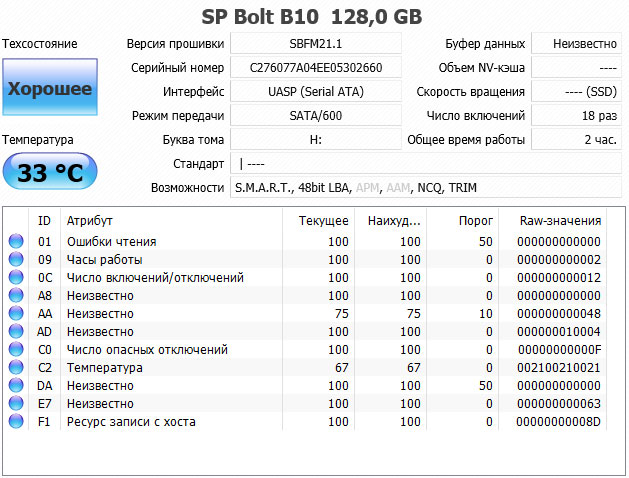Click raw value 00000000008D
Screen dimensions: 629x478
(x=559, y=422)
